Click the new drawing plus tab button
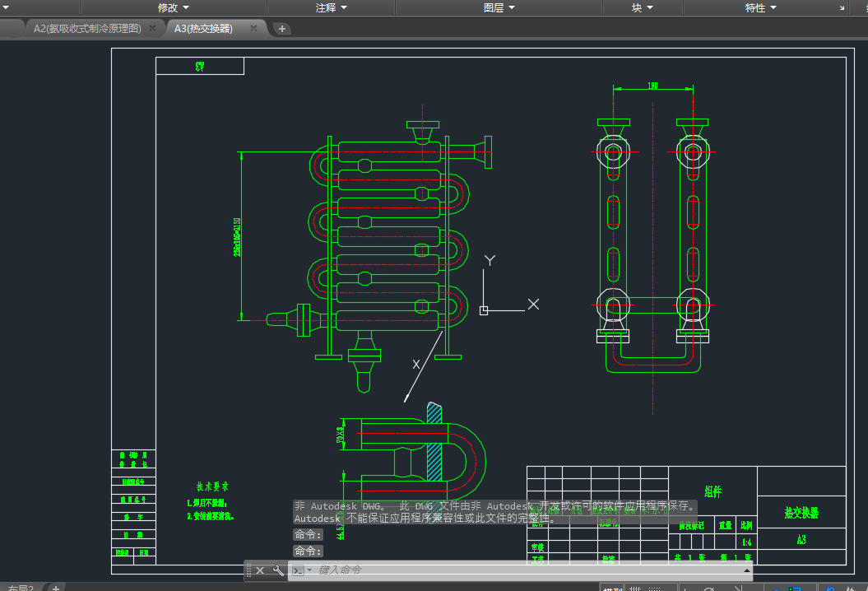This screenshot has width=868, height=591. click(282, 29)
